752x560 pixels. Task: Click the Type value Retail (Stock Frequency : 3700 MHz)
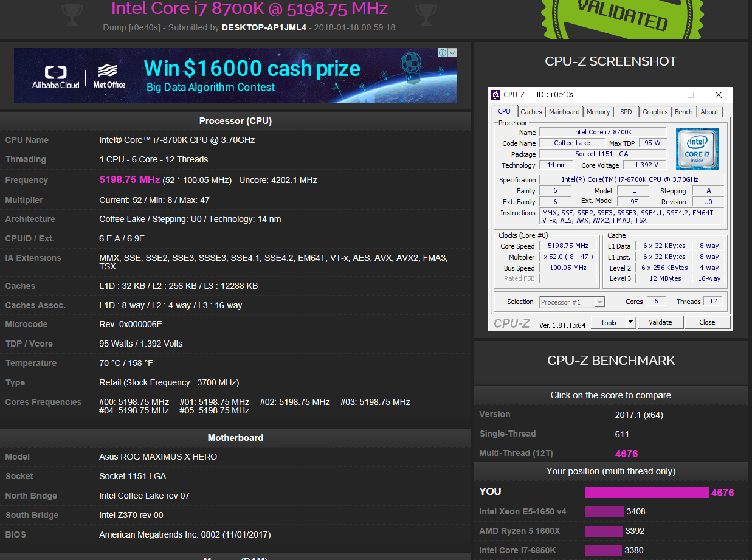(169, 382)
